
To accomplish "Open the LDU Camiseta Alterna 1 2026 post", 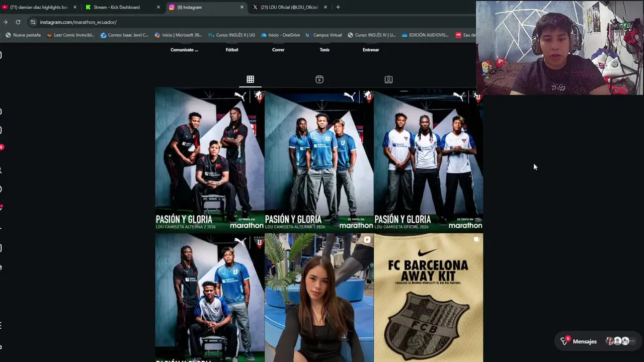I will click(x=319, y=159).
